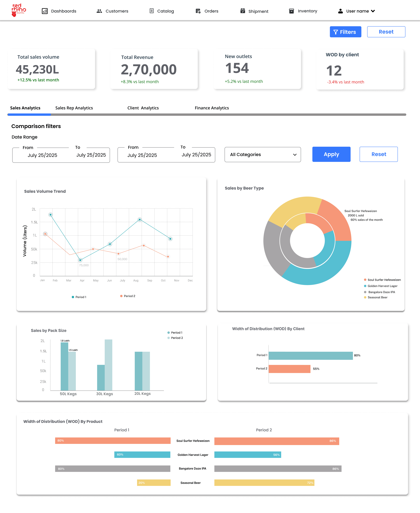
Task: Click the WOD by client card
Action: (x=360, y=69)
